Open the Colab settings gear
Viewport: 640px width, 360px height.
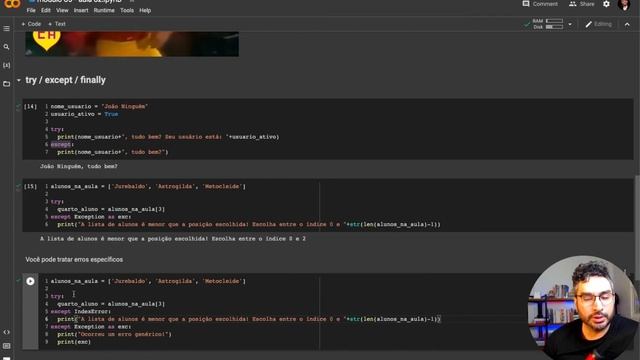point(607,4)
